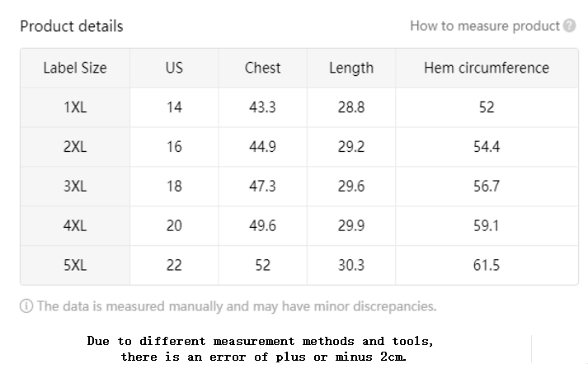Image resolution: width=588 pixels, height=369 pixels.
Task: Select the 29.2 length value cell
Action: tap(351, 147)
